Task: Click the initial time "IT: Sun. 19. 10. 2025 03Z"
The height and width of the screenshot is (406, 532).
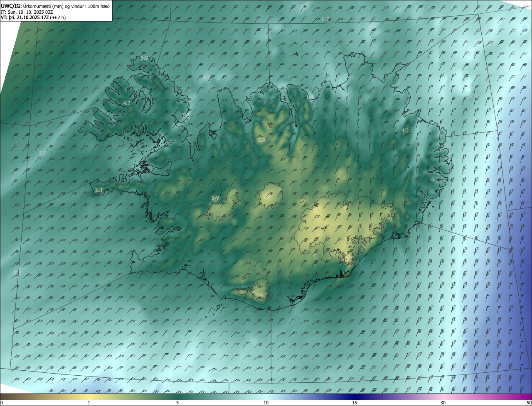Action: click(x=27, y=12)
